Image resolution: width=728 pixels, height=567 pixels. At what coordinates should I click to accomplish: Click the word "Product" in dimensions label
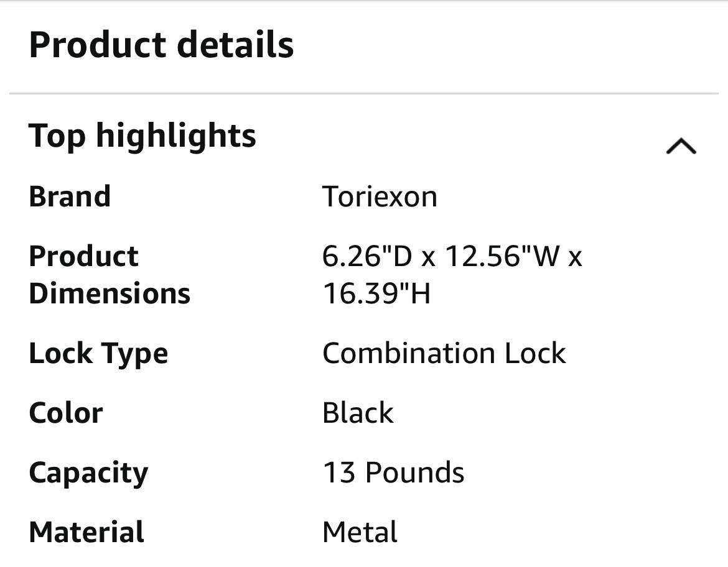(83, 256)
